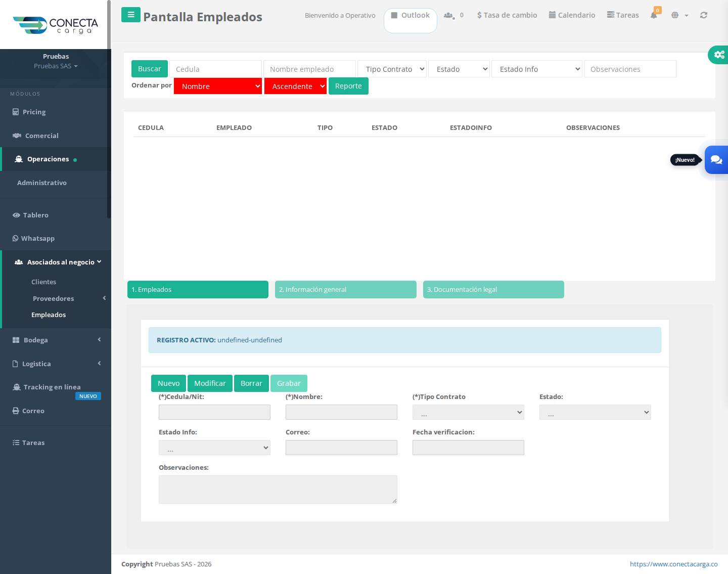The image size is (728, 574).
Task: Click the Modificar button
Action: (210, 383)
